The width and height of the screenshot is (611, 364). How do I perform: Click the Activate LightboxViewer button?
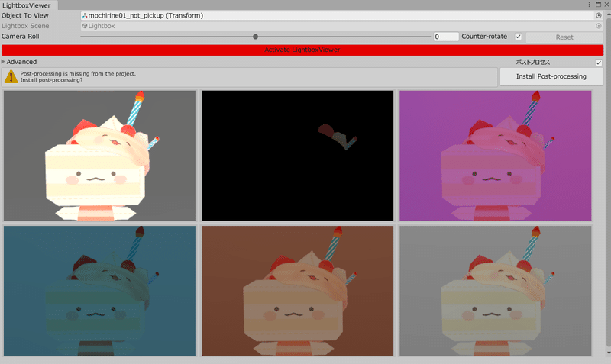[x=302, y=50]
